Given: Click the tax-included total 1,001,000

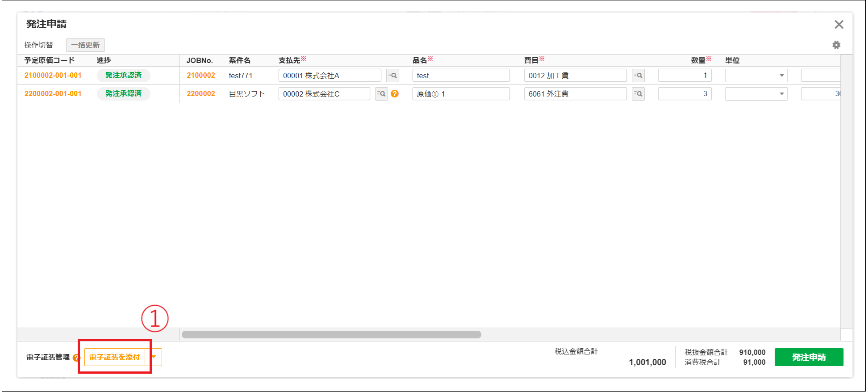Looking at the screenshot, I should [647, 362].
